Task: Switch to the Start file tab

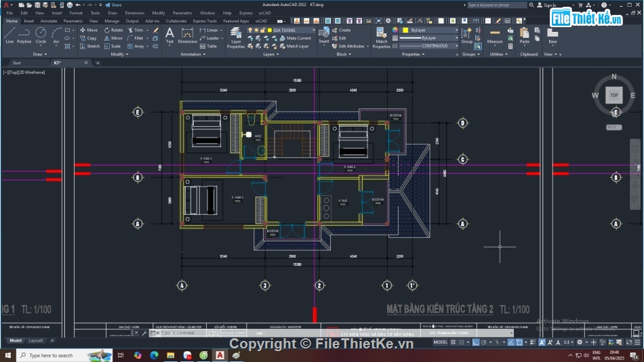Action: 16,63
